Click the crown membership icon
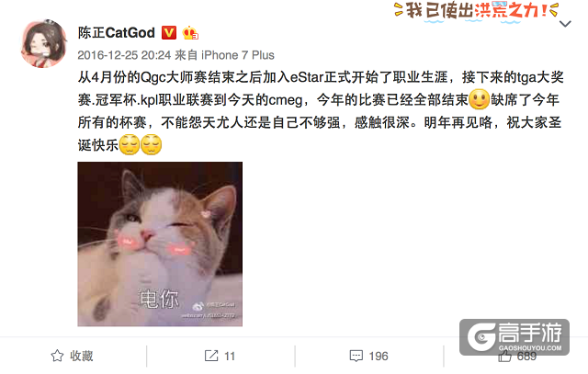 click(x=190, y=33)
